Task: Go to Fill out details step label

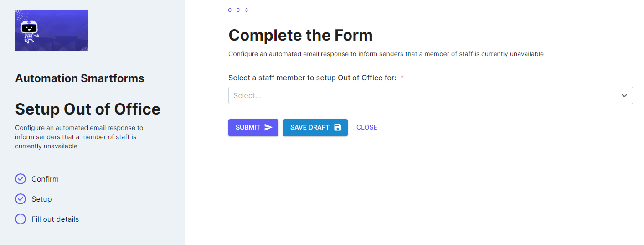Action: [55, 219]
